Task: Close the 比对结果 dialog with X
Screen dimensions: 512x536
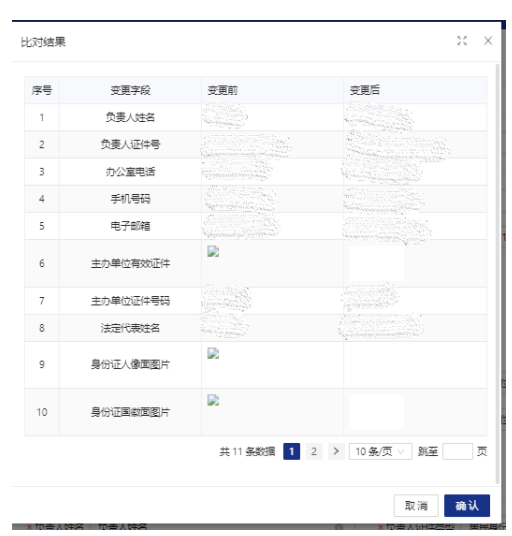Action: click(488, 41)
